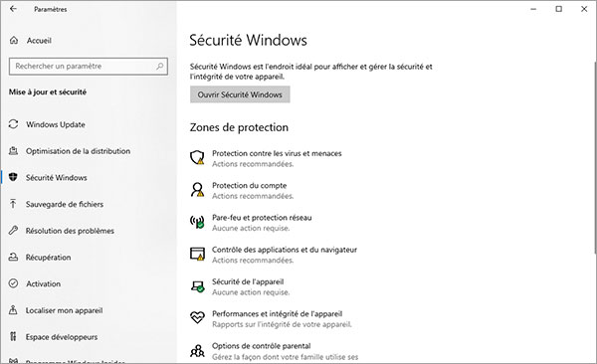Click the vertical scrollbar on the right
Image resolution: width=597 pixels, height=364 pixels.
coord(595,157)
